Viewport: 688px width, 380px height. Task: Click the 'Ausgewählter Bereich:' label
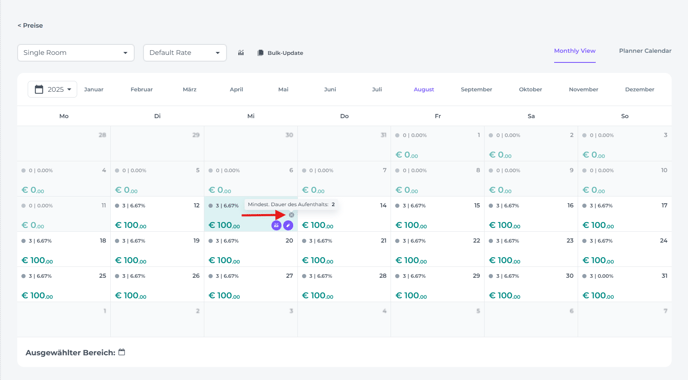tap(70, 353)
